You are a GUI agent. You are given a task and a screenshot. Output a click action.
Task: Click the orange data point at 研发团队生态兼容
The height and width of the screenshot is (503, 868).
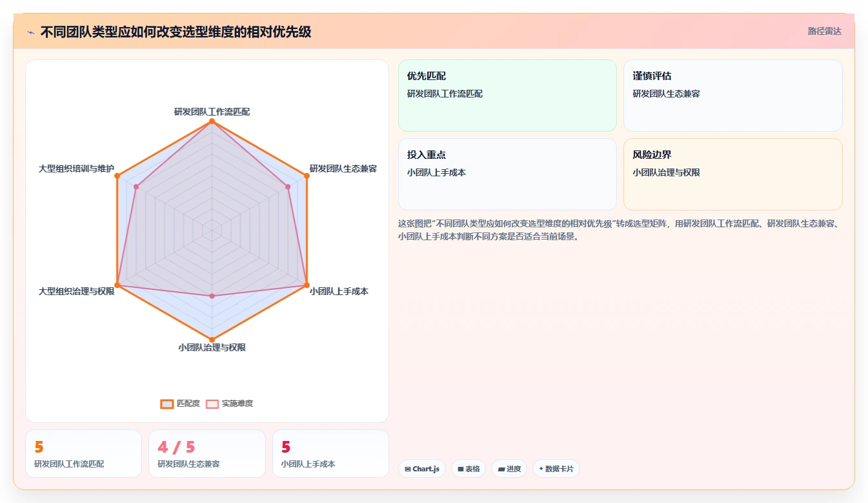tap(306, 176)
